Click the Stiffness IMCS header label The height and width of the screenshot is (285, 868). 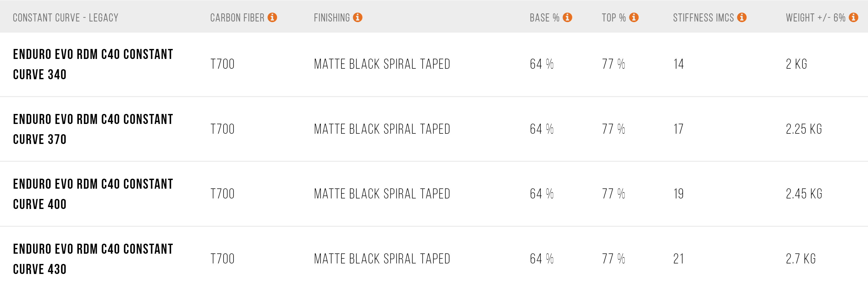coord(703,18)
